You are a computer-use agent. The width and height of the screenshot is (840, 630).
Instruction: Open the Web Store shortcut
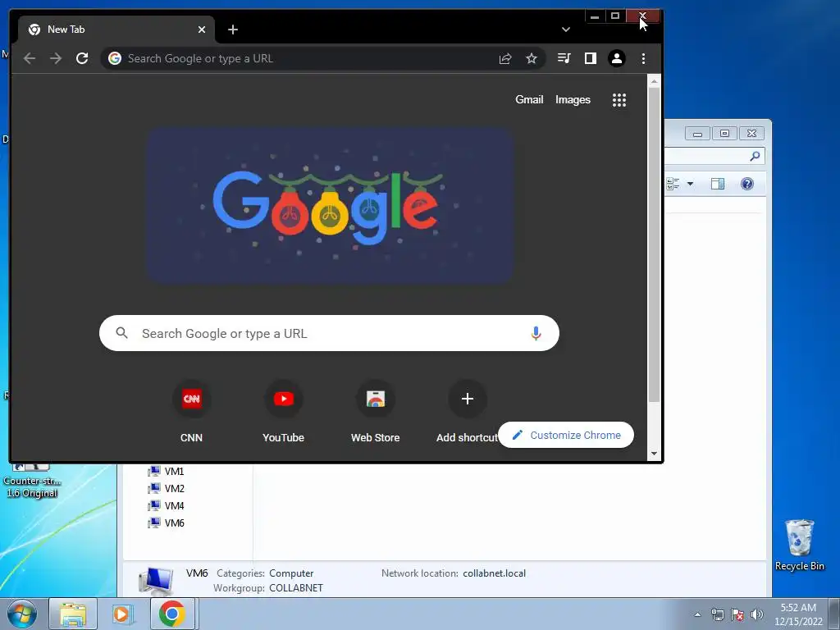(x=376, y=412)
